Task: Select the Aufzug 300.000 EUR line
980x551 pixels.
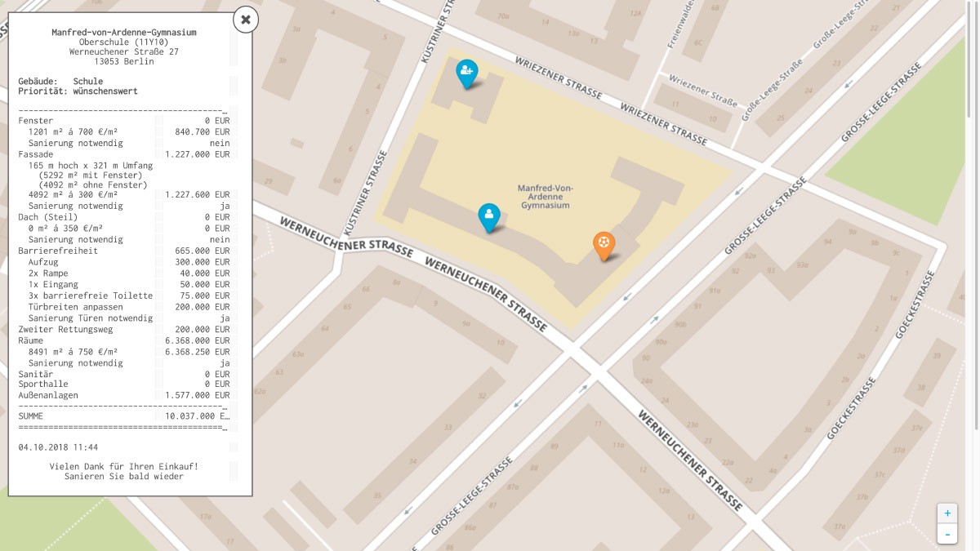Action: (x=124, y=263)
